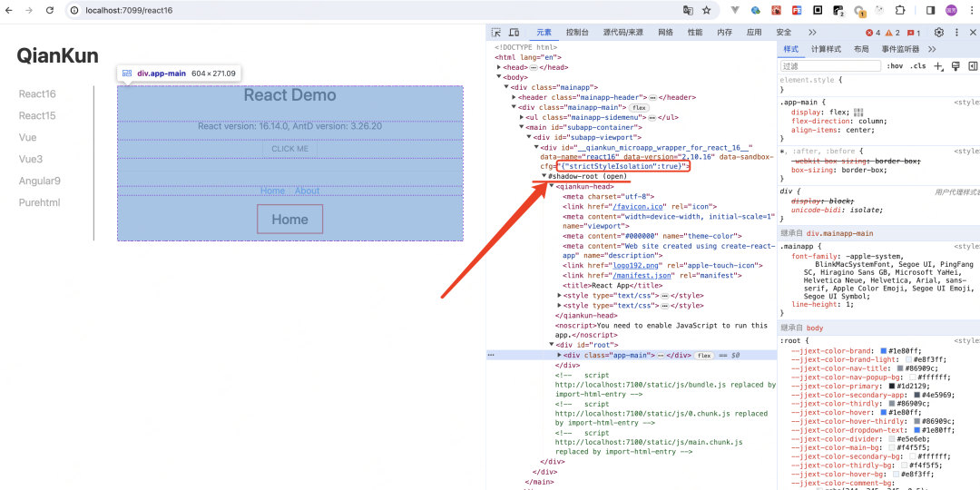980x490 pixels.
Task: Collapse the body element node
Action: point(499,77)
